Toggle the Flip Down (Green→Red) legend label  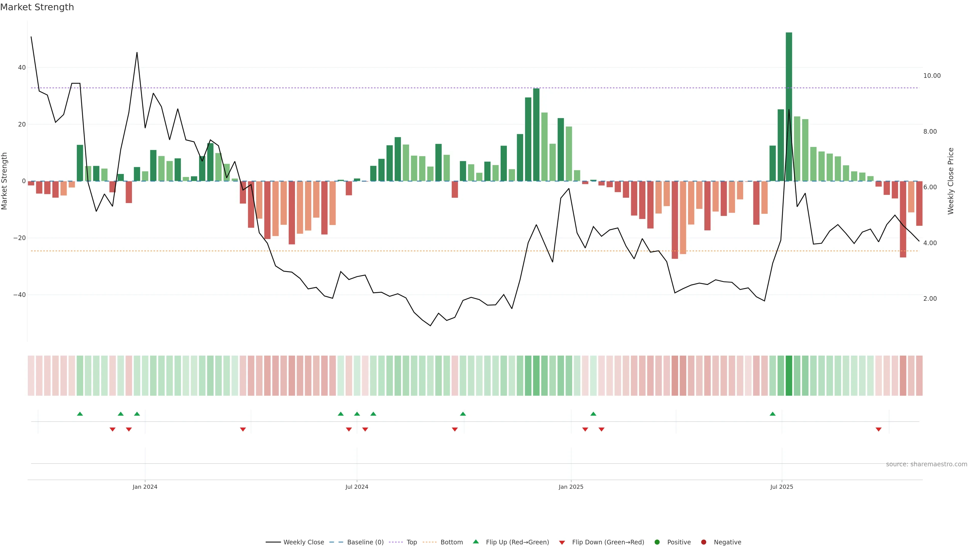(x=608, y=542)
